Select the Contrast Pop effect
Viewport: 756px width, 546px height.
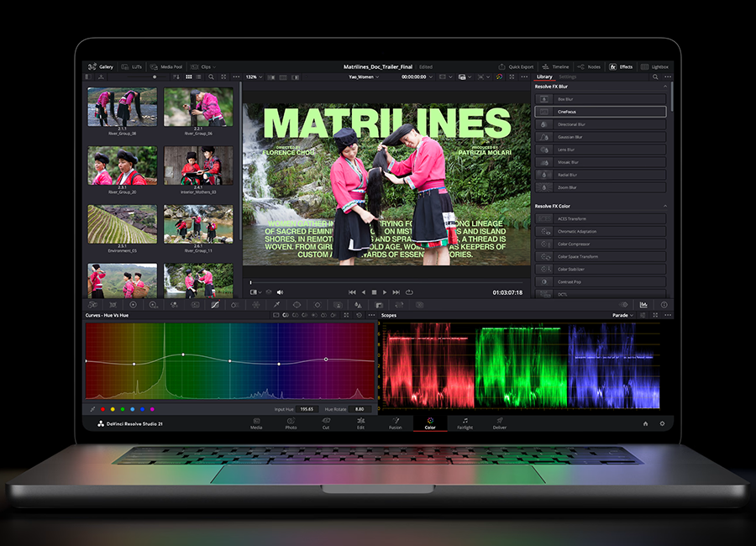coord(601,281)
